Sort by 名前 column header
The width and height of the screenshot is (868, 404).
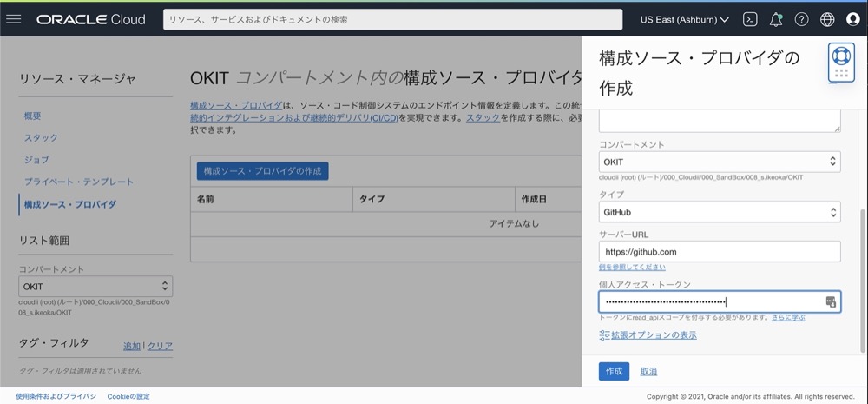[206, 199]
